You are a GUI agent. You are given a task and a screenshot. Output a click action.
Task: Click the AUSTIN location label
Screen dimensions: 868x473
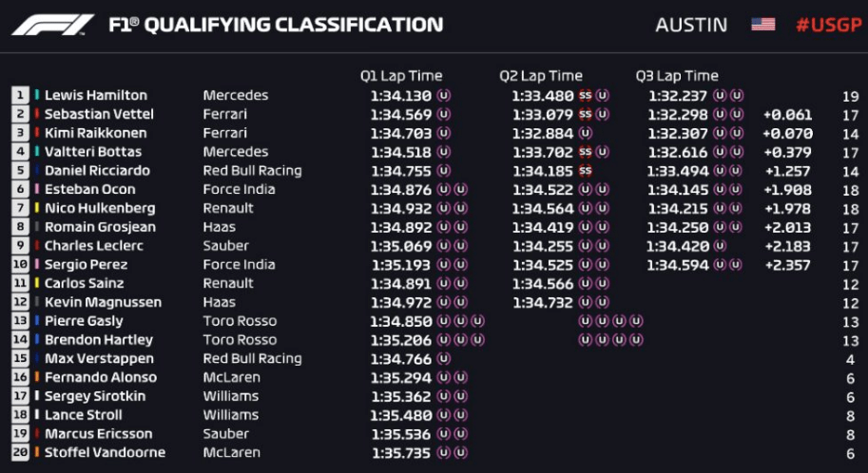691,25
